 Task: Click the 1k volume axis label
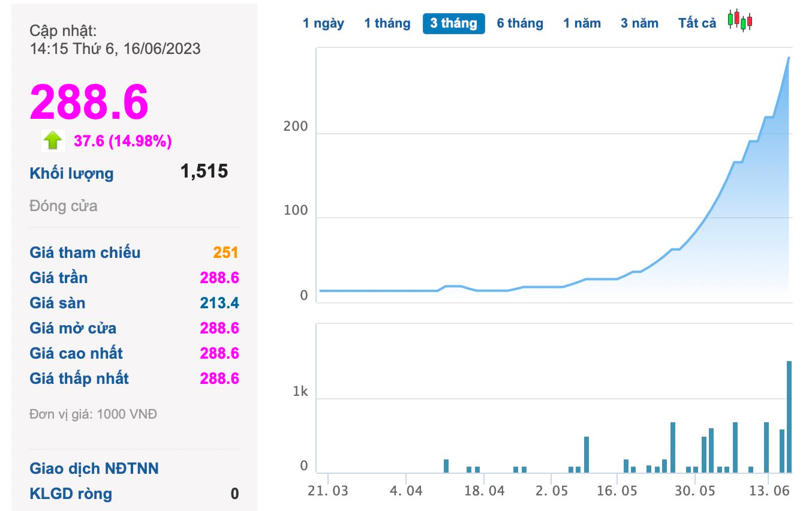(x=300, y=392)
